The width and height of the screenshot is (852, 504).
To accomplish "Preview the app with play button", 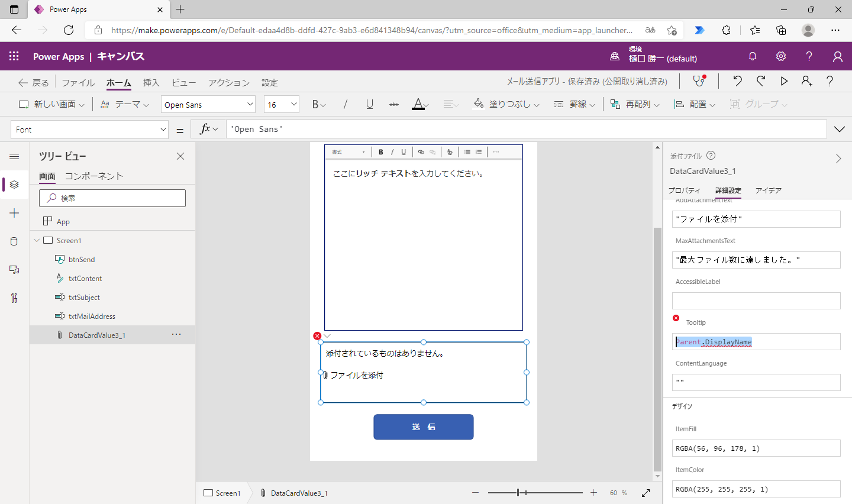I will 784,81.
